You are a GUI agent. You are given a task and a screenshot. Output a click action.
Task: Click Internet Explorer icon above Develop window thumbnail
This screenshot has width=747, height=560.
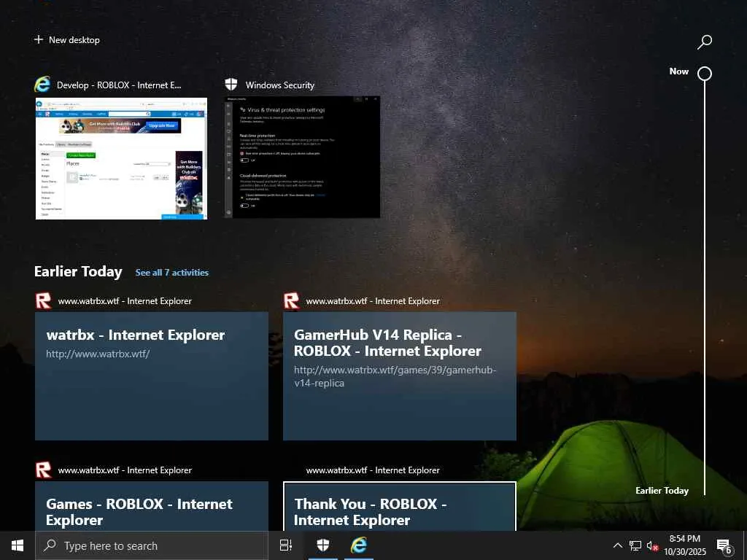tap(42, 85)
